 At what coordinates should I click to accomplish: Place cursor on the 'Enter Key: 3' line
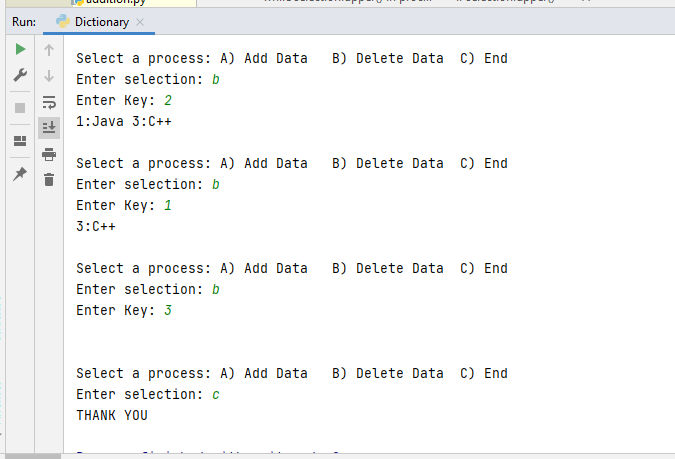click(124, 310)
